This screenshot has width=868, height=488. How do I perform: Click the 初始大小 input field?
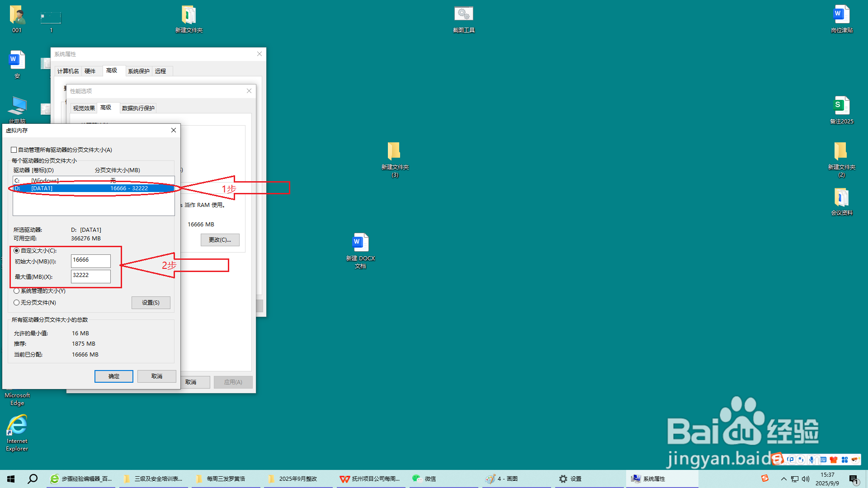pyautogui.click(x=90, y=261)
